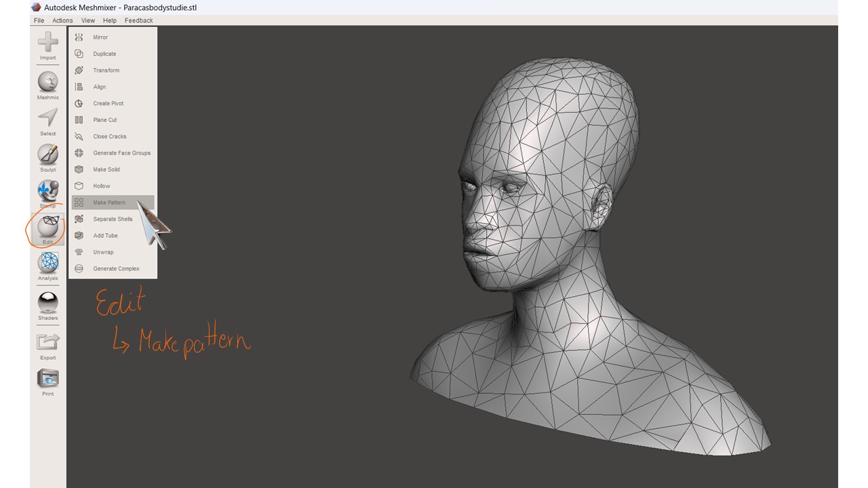Open the Analysis tool
Viewport: 868px width, 488px height.
[x=47, y=262]
